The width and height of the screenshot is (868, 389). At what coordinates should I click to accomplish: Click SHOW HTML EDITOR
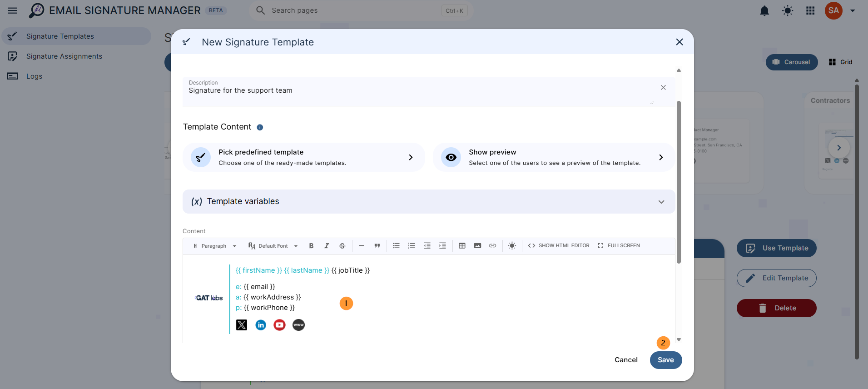coord(559,246)
